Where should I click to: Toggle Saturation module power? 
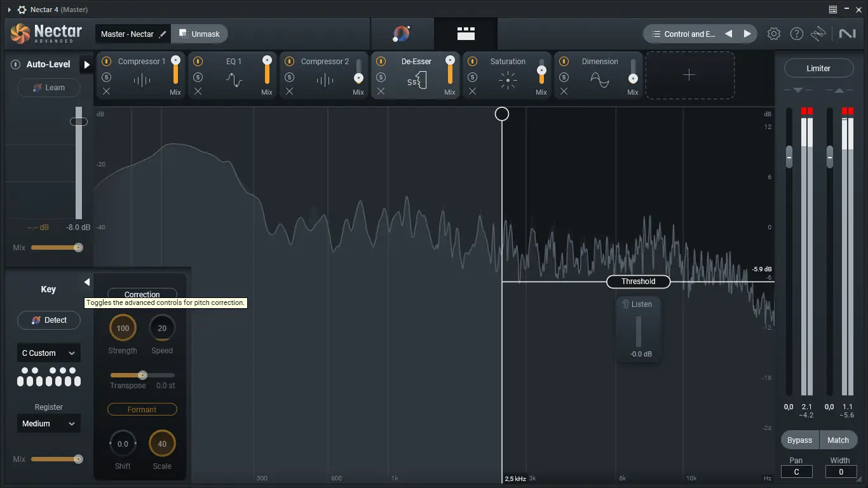472,62
